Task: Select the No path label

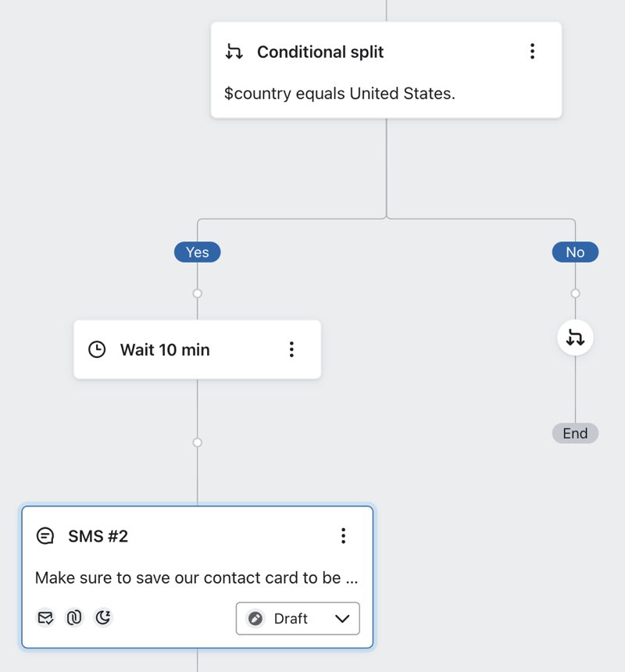Action: click(x=575, y=252)
